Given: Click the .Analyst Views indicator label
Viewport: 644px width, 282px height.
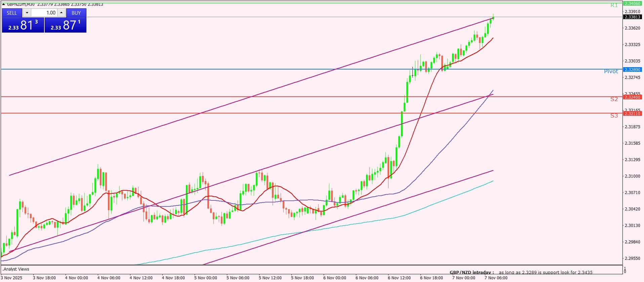Looking at the screenshot, I should pyautogui.click(x=16, y=269).
